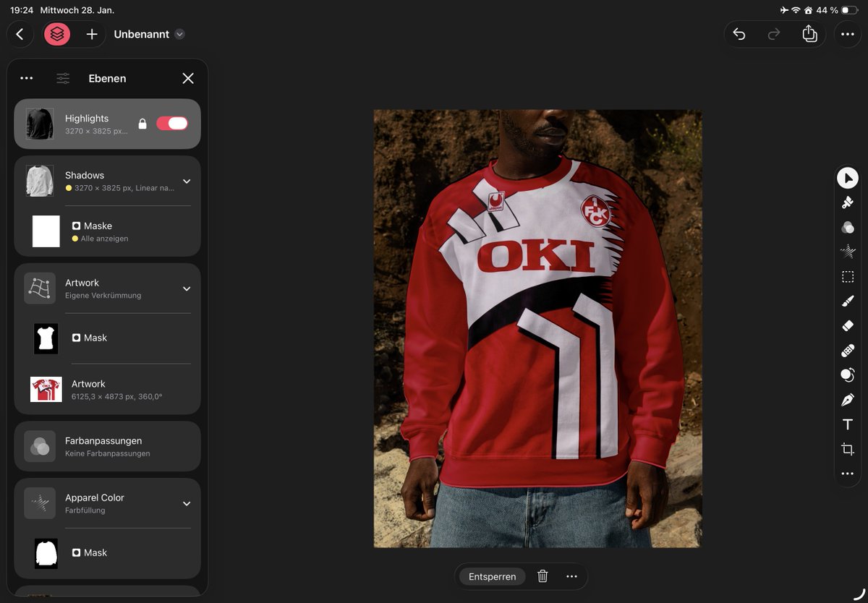Tap the airplane mode icon in status bar
Screen dimensions: 868x603
pos(784,10)
